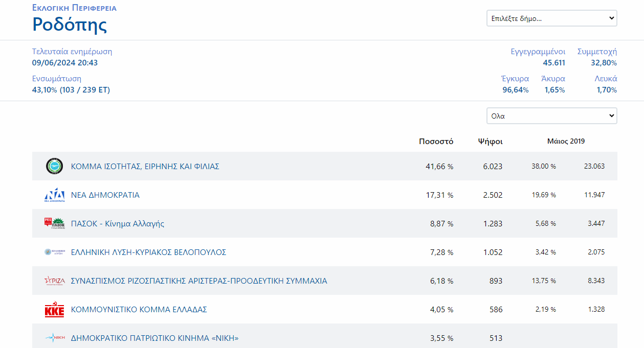The height and width of the screenshot is (348, 644).
Task: Select the ΠΑΣΟΚ - Κίνημα Αλλαγής link
Action: click(x=117, y=223)
